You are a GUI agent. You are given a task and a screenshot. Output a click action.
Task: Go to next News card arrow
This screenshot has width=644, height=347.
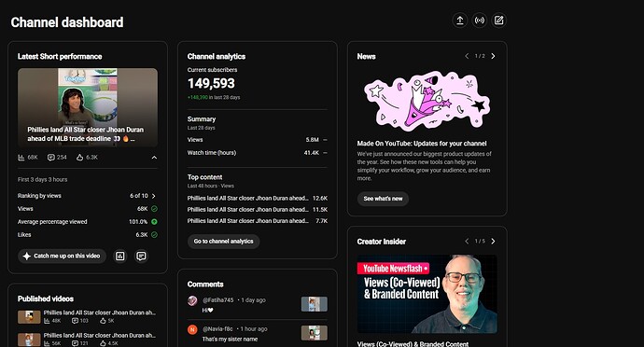pyautogui.click(x=494, y=56)
